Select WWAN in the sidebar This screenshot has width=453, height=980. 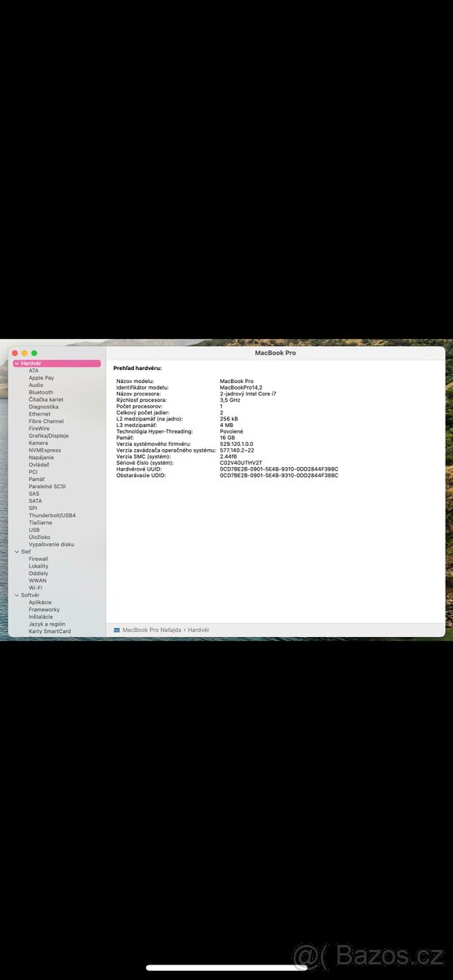click(38, 581)
